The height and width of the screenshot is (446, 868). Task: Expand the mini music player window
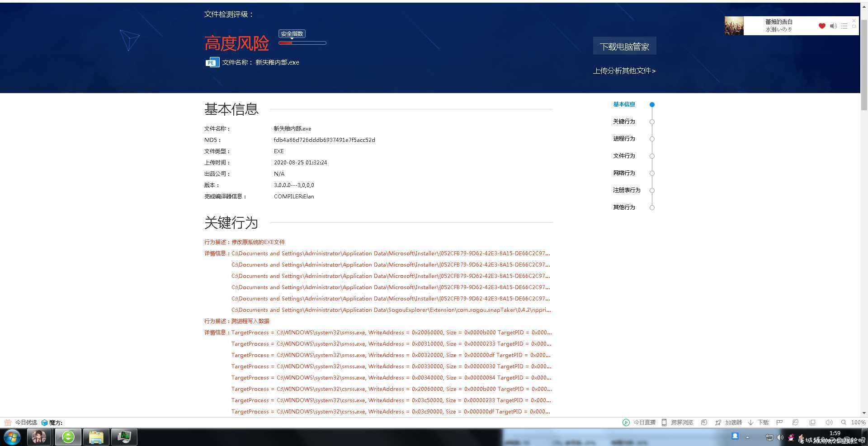pyautogui.click(x=854, y=26)
